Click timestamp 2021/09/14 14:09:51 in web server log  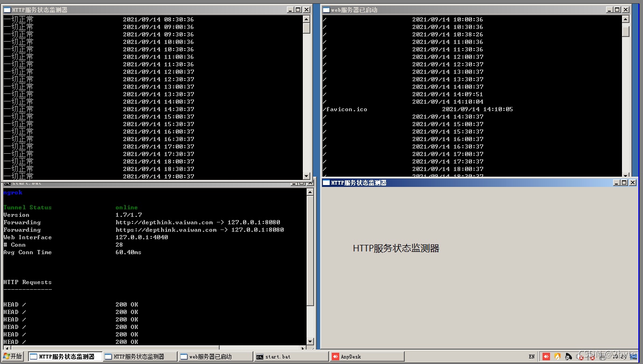448,94
